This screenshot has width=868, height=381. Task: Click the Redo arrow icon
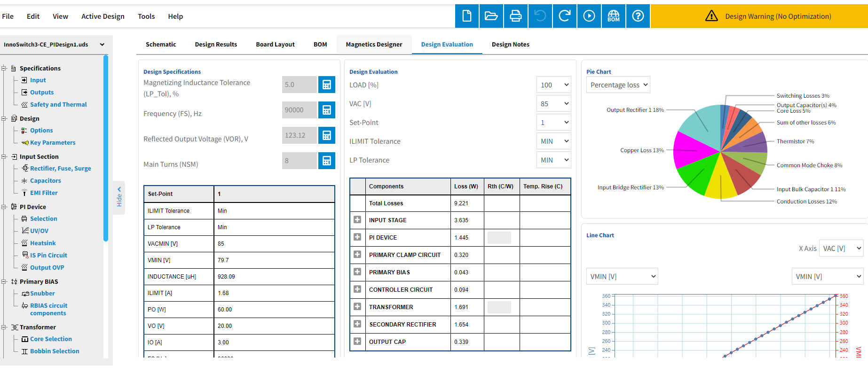(x=565, y=16)
